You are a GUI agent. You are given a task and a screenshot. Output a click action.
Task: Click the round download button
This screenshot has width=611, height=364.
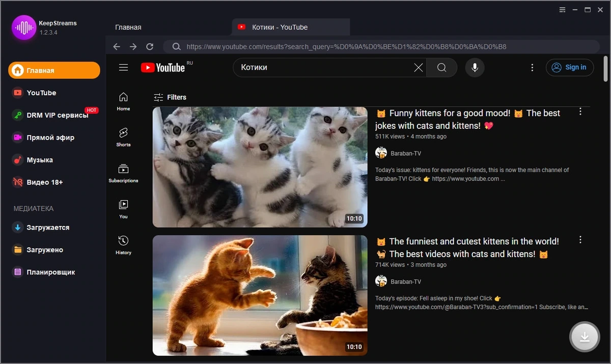click(585, 337)
